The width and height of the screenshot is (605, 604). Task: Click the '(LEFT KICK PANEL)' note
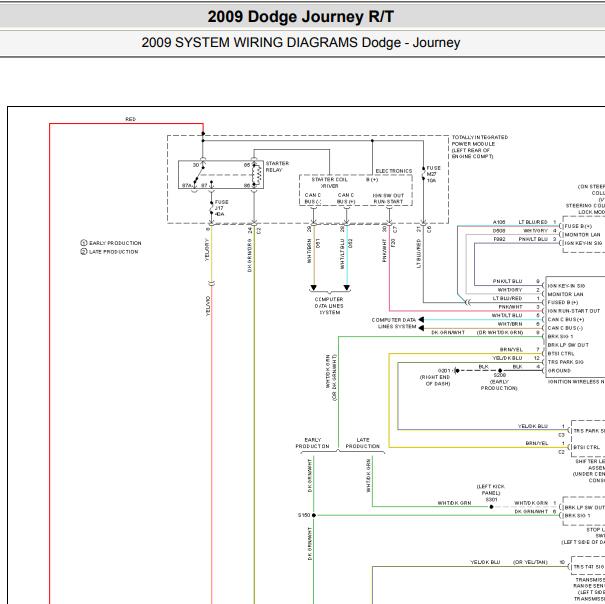coord(490,489)
